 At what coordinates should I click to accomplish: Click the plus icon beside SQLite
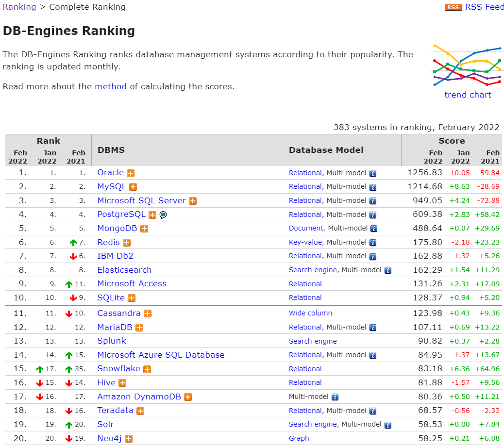[x=132, y=298]
